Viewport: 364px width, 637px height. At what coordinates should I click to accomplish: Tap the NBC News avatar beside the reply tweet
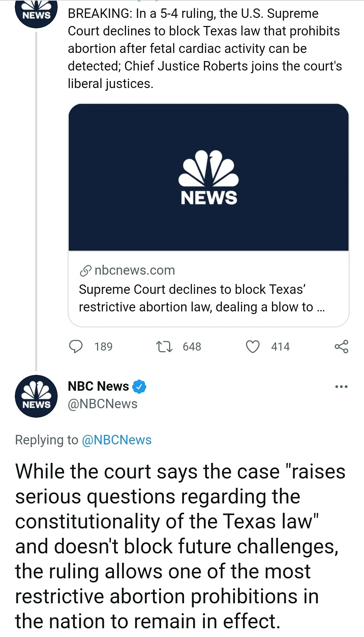36,396
